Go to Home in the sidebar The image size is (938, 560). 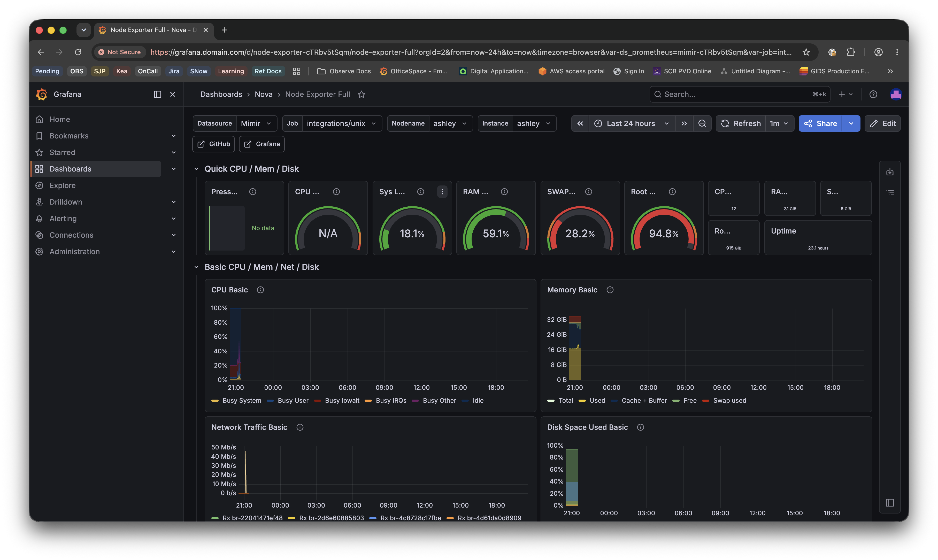(60, 119)
